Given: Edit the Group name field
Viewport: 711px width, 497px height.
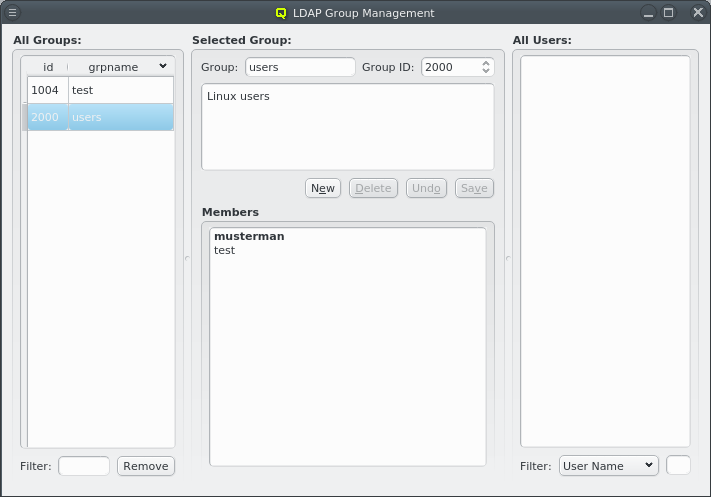Looking at the screenshot, I should 300,67.
